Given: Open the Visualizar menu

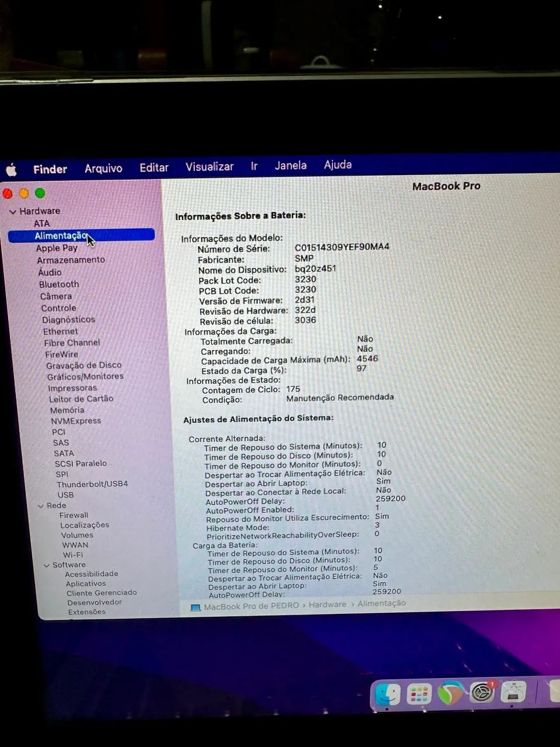Looking at the screenshot, I should coord(209,167).
